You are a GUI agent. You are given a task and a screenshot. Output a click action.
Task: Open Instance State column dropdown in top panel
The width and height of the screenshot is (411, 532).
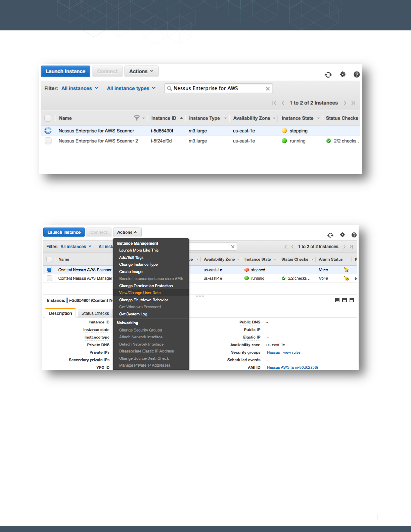click(x=318, y=118)
